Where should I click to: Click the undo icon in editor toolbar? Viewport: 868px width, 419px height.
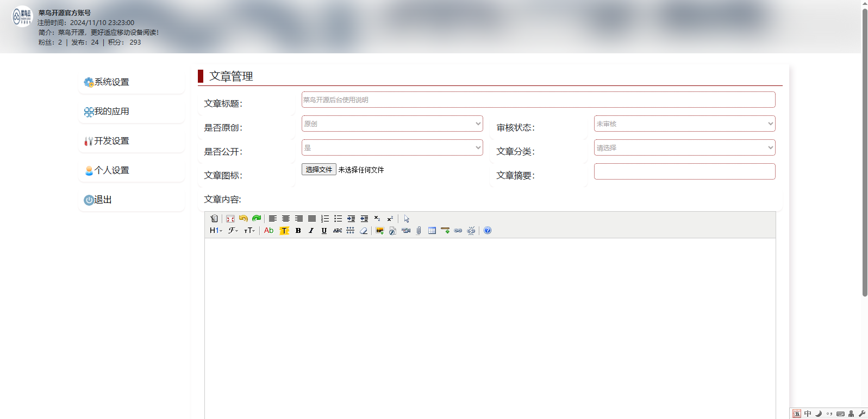click(243, 219)
